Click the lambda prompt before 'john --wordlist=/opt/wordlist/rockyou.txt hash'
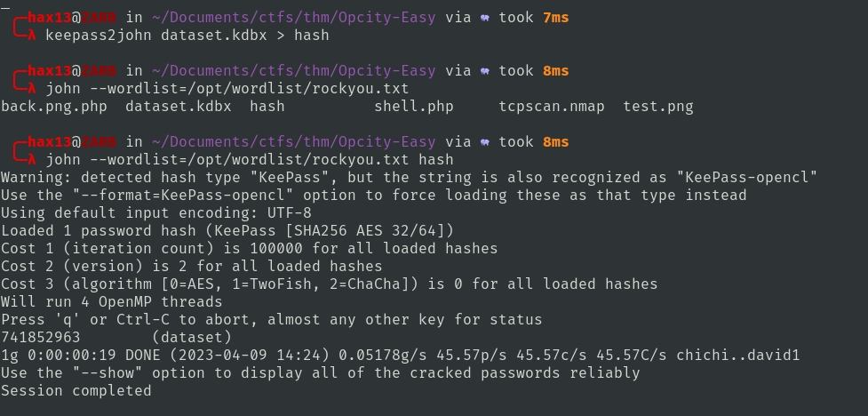Screen dimensions: 868x416 [31, 160]
